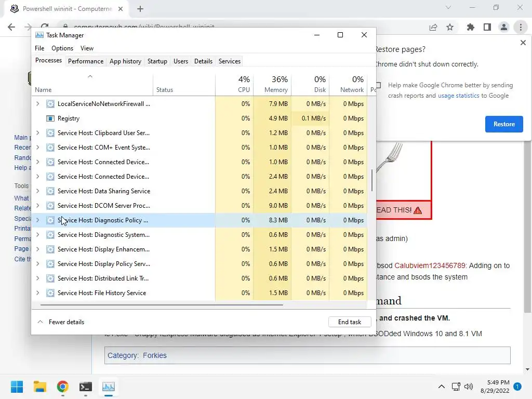This screenshot has height=399, width=532.
Task: Bookmark this page with star icon
Action: point(450,27)
